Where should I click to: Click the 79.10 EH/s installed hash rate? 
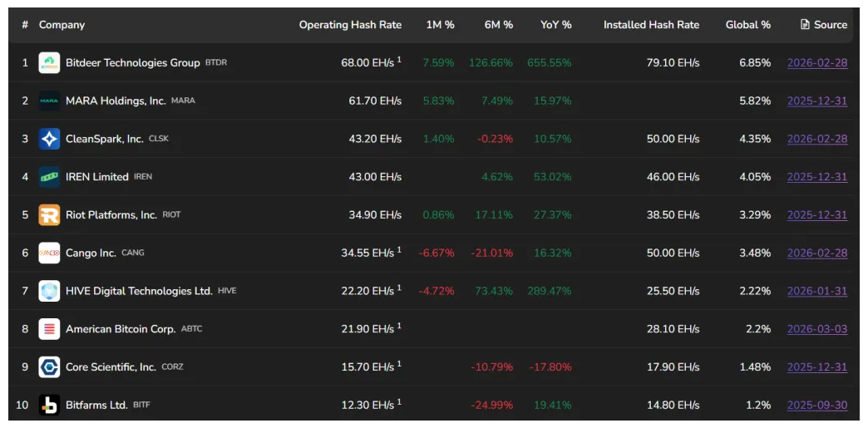point(673,62)
